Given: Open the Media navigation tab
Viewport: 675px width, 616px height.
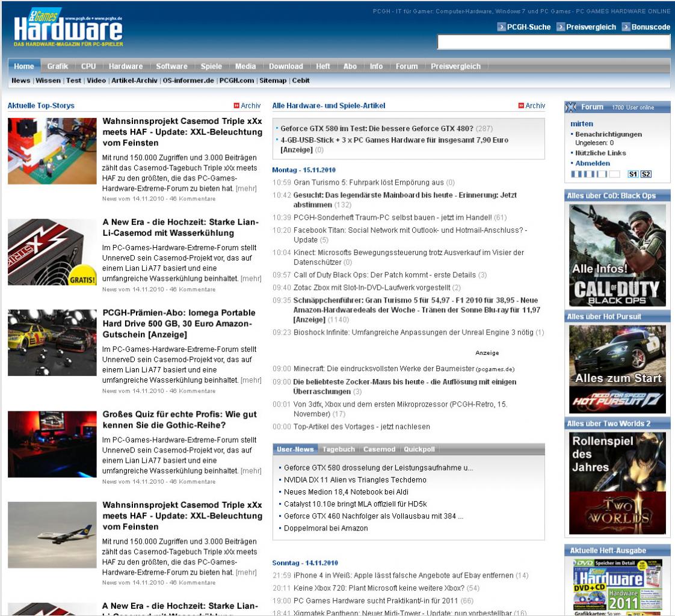Looking at the screenshot, I should click(x=245, y=66).
